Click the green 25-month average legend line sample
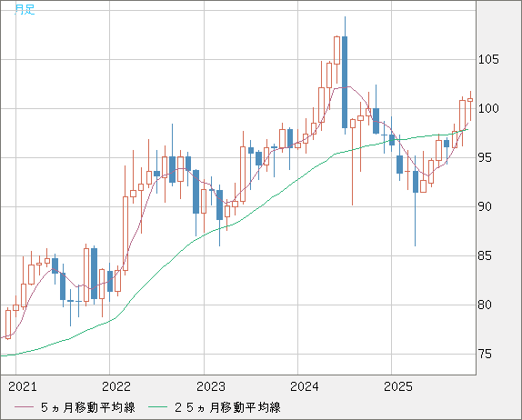This screenshot has height=420, width=522. click(157, 407)
